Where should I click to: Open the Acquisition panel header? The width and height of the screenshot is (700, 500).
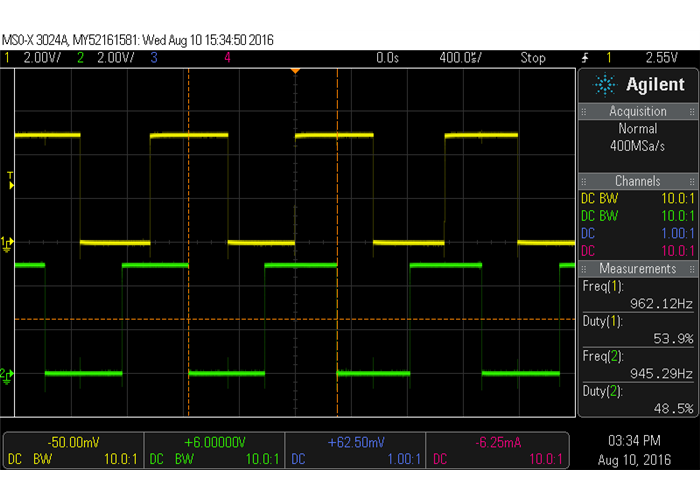coord(637,112)
